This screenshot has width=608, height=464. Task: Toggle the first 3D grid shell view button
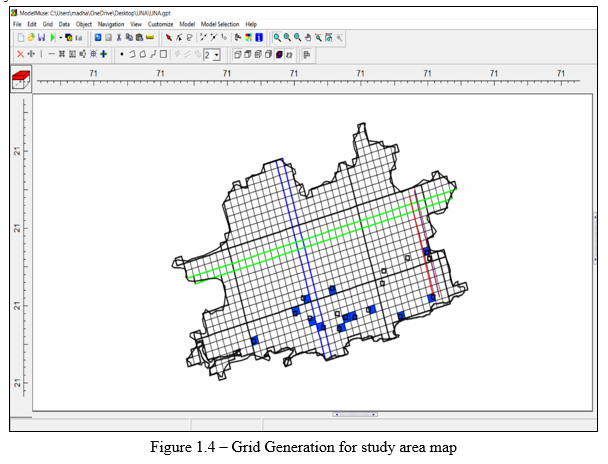click(x=238, y=54)
